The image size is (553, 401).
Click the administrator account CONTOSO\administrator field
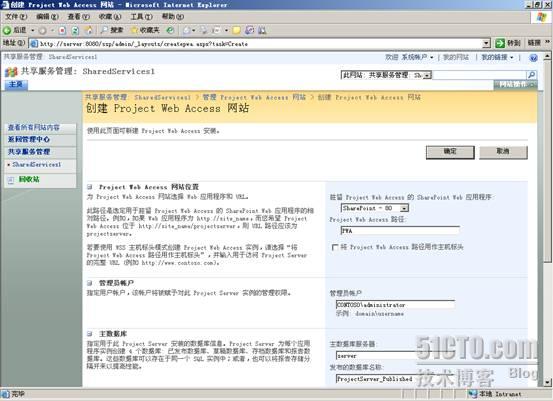[395, 305]
